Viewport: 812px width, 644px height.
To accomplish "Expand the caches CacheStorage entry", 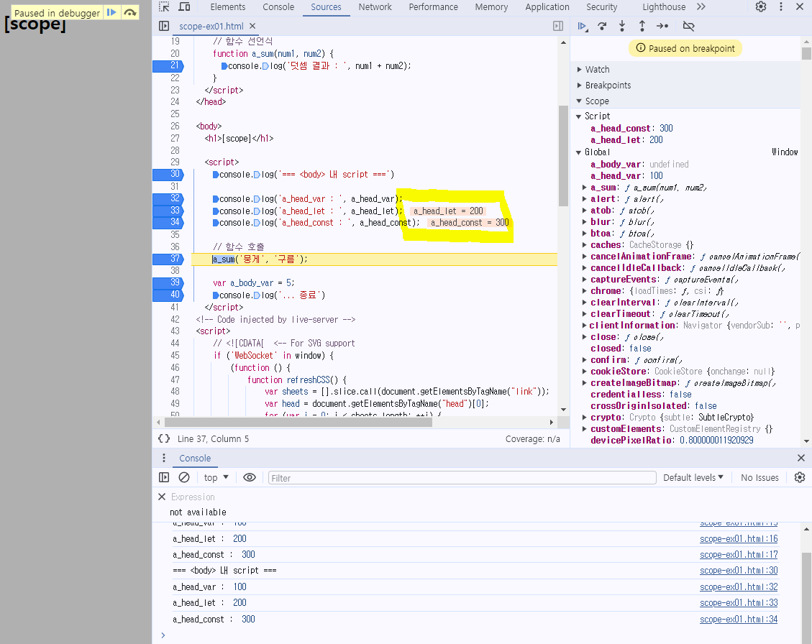I will 585,245.
